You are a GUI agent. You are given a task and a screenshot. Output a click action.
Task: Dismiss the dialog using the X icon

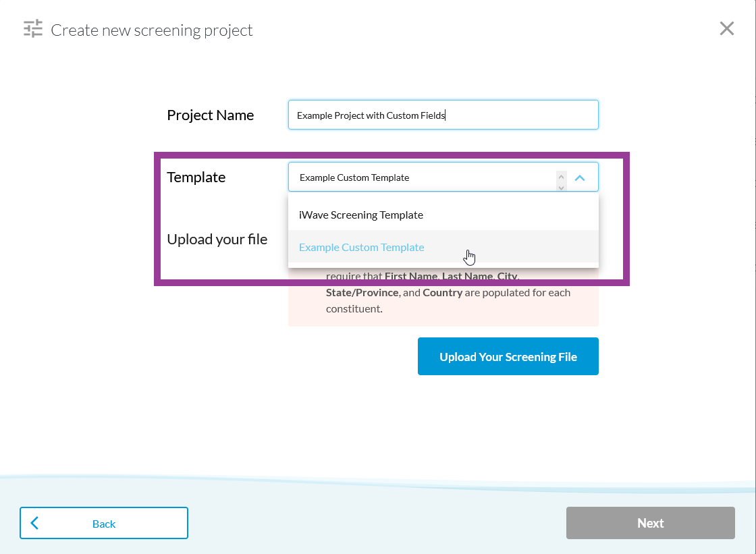[x=727, y=28]
